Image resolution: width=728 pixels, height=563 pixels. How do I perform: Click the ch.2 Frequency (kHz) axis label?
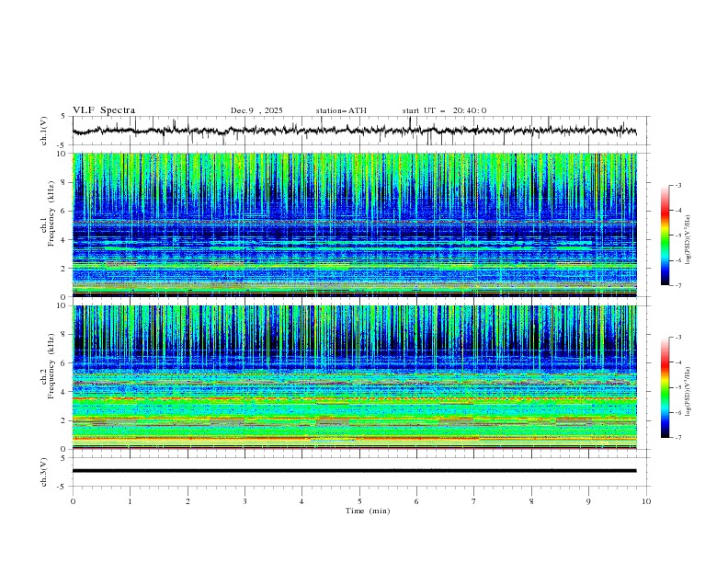tap(51, 367)
